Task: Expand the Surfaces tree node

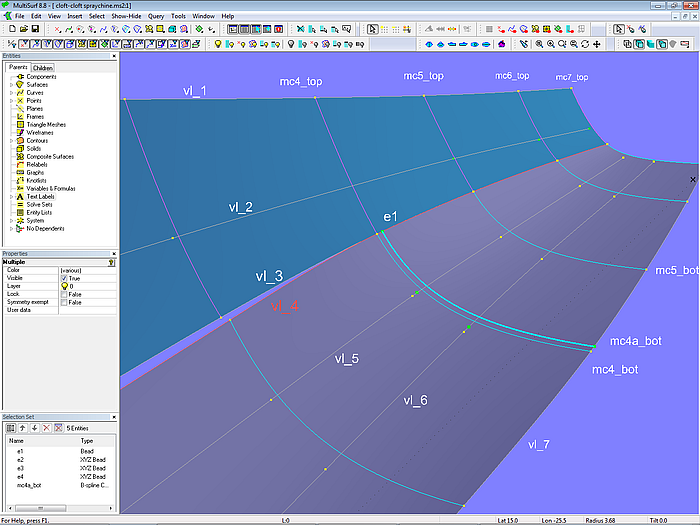Action: tap(11, 85)
